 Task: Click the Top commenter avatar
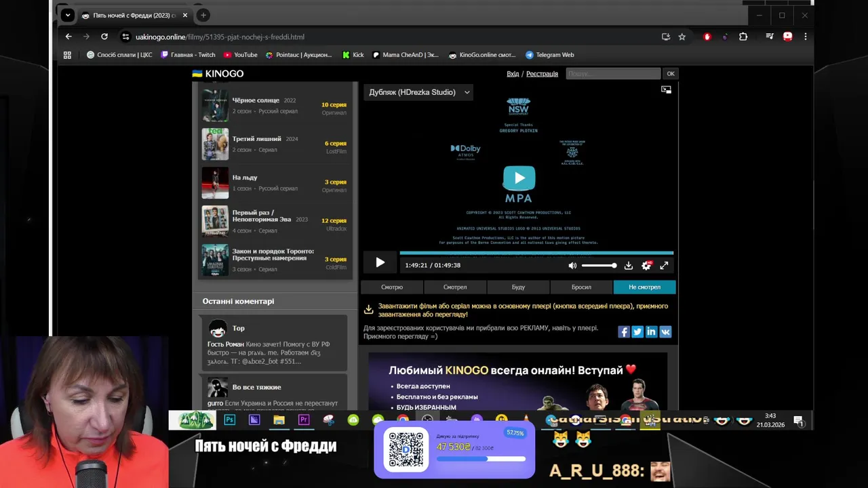(x=217, y=329)
